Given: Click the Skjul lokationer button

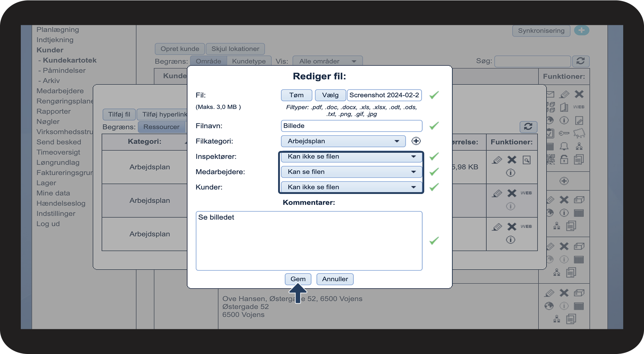Looking at the screenshot, I should click(235, 49).
